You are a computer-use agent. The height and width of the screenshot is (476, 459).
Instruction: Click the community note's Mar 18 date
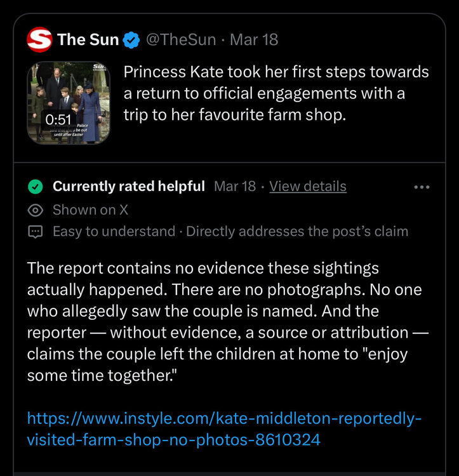pos(235,187)
